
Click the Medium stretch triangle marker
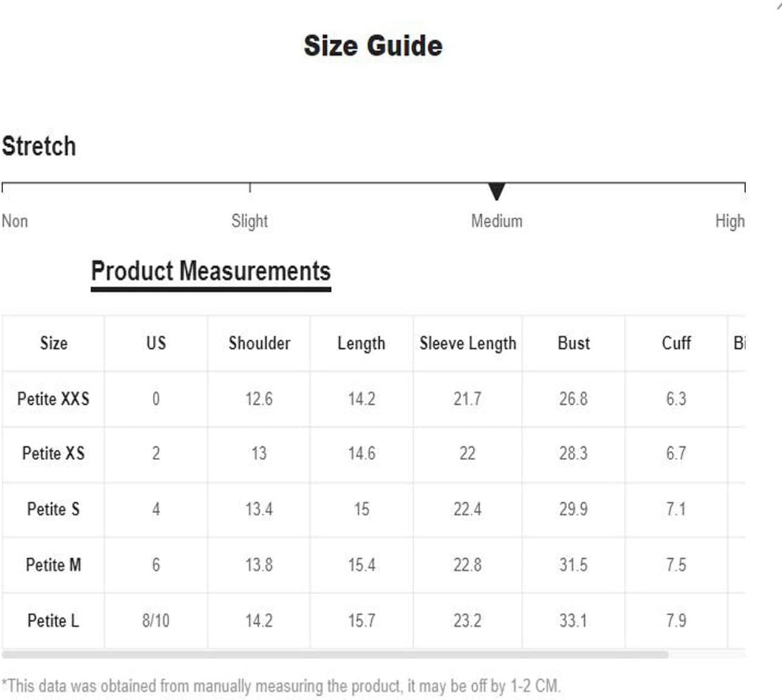point(497,191)
